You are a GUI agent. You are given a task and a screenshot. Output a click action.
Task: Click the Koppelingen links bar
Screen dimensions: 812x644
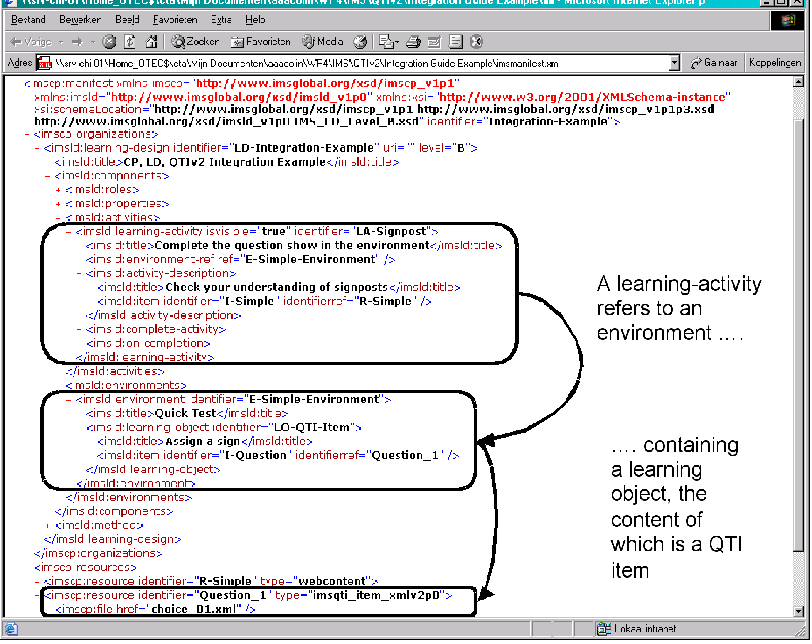tap(775, 63)
